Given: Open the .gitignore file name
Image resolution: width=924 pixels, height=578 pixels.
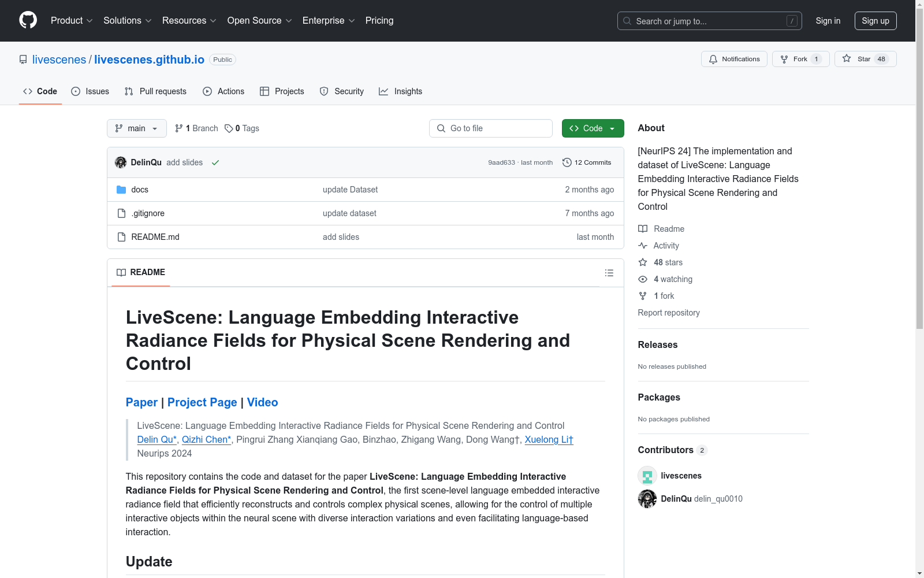Looking at the screenshot, I should (148, 213).
